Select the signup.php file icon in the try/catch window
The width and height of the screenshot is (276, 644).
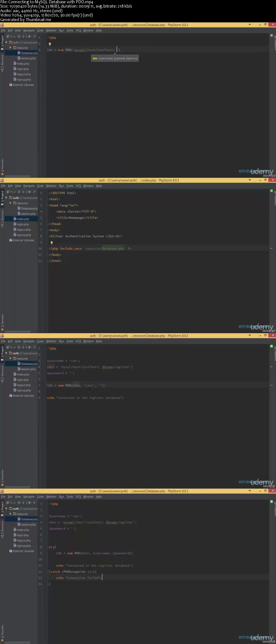tap(15, 546)
